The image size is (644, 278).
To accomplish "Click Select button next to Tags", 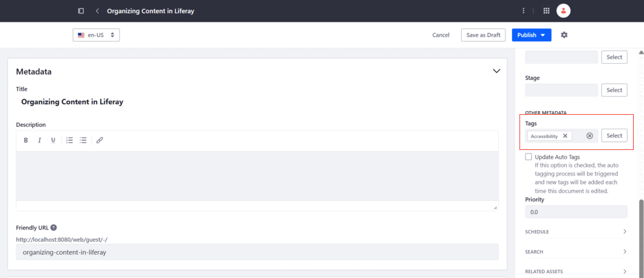I will click(x=614, y=135).
